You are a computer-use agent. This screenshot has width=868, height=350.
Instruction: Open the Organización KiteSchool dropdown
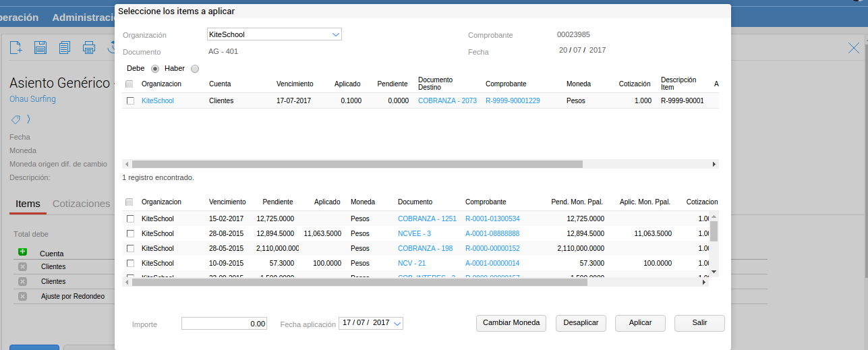336,34
